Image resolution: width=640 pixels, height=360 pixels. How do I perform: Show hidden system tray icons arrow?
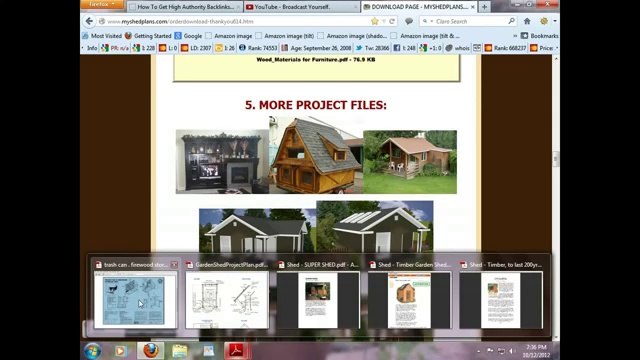click(478, 351)
